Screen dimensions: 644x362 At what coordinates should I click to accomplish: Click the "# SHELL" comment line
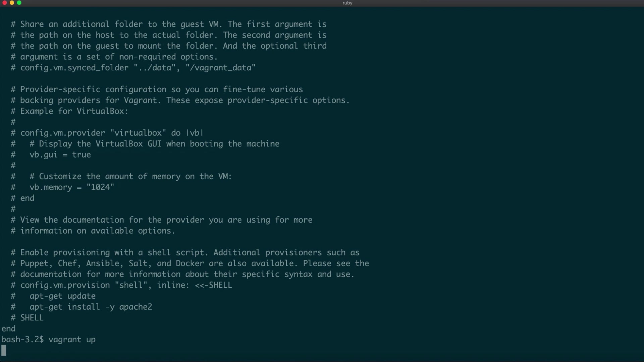click(32, 318)
